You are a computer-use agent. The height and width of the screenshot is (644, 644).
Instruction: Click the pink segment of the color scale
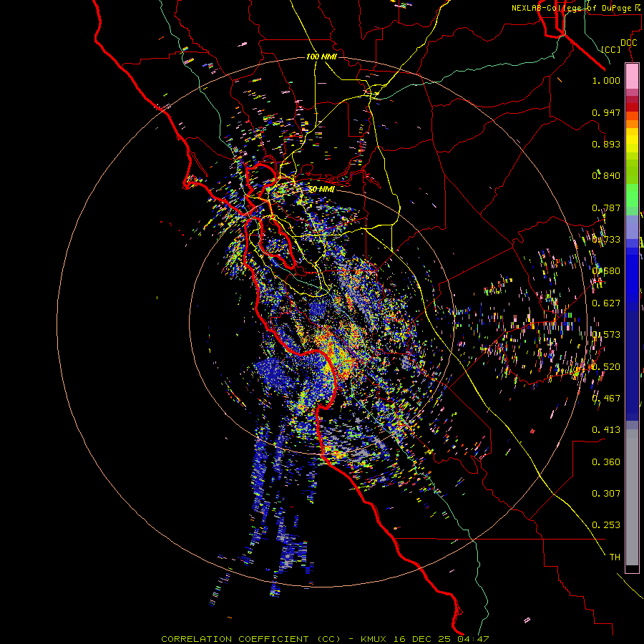[632, 77]
